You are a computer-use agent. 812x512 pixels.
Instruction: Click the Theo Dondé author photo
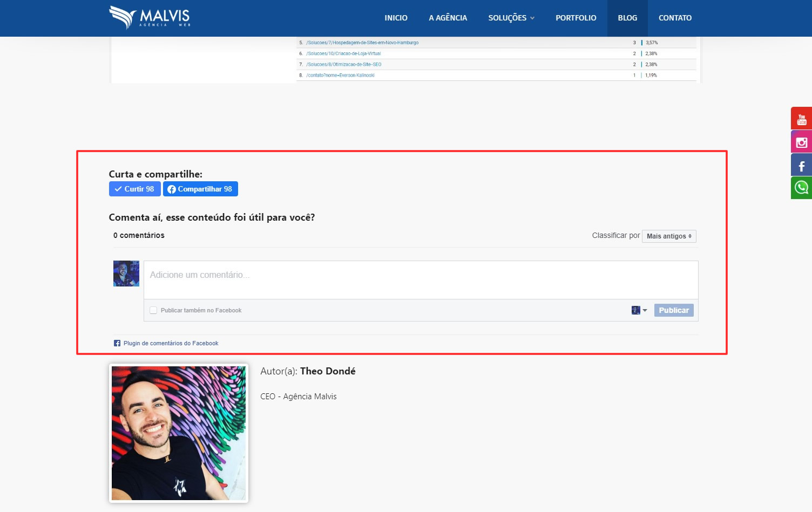179,433
